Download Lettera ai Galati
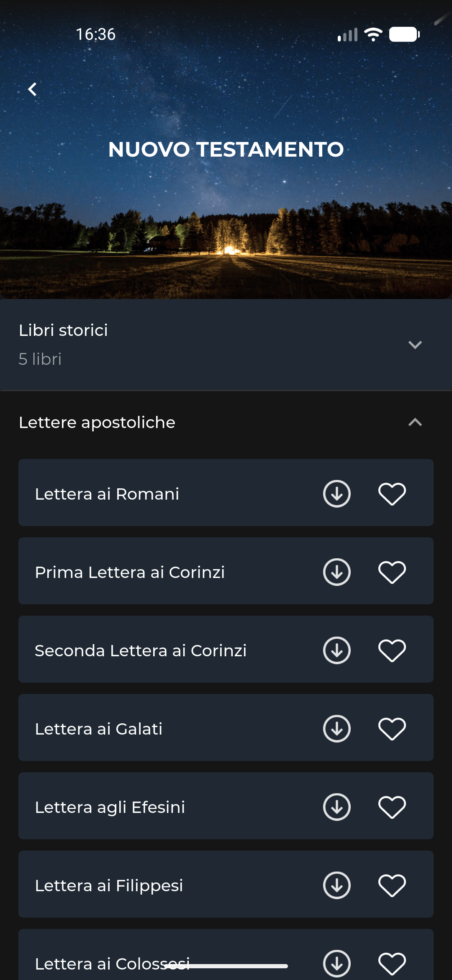This screenshot has width=452, height=980. tap(336, 729)
